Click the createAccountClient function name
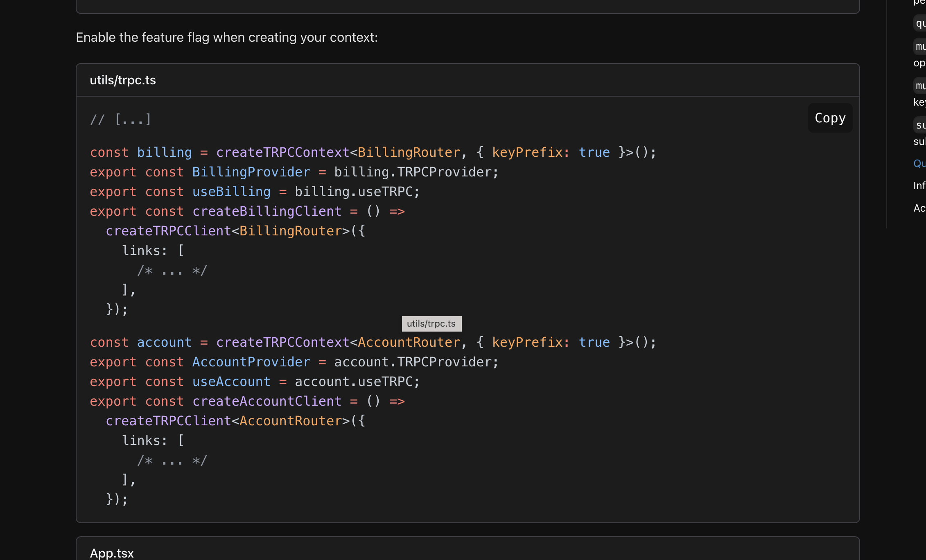926x560 pixels. point(267,402)
